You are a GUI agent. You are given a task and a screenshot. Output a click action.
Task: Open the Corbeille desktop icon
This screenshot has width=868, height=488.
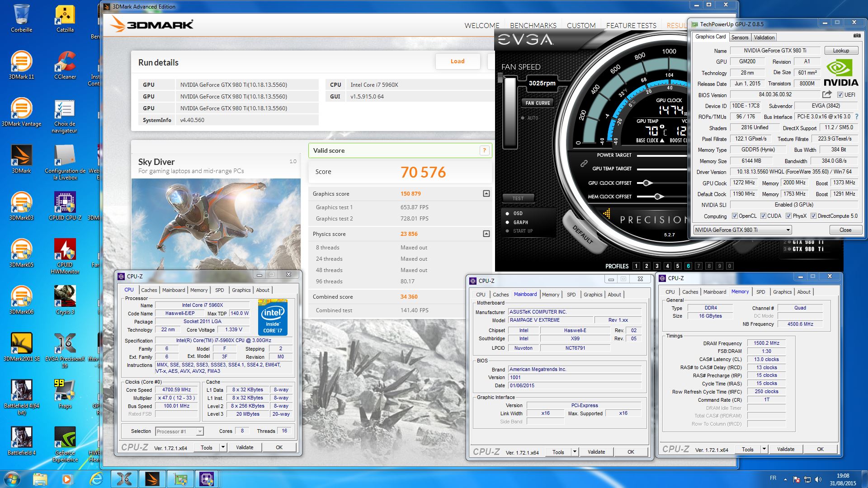21,18
